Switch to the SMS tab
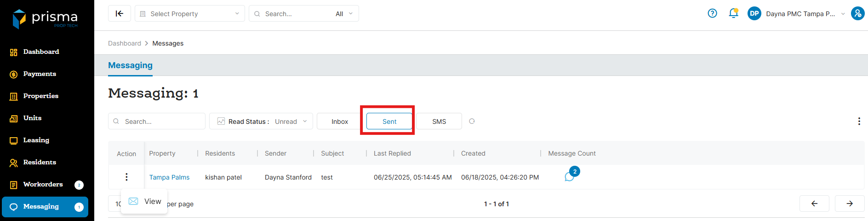The width and height of the screenshot is (868, 221). [x=439, y=122]
